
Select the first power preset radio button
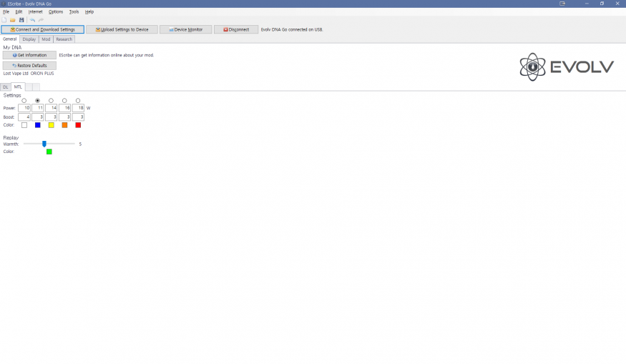[24, 101]
